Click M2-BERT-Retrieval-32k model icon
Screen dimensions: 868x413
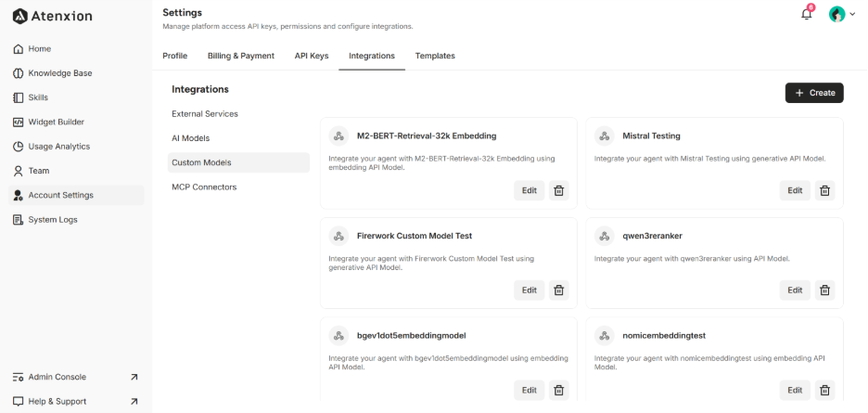[338, 136]
